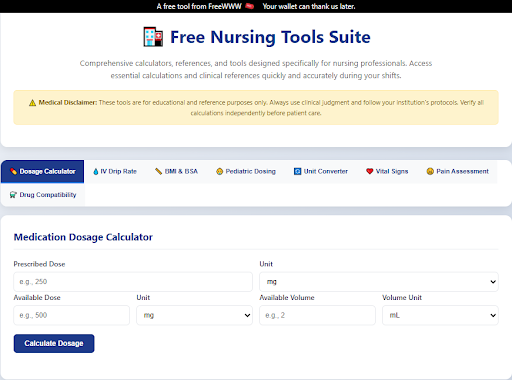Go to the Unit Converter tab
Image resolution: width=512 pixels, height=380 pixels.
click(321, 171)
